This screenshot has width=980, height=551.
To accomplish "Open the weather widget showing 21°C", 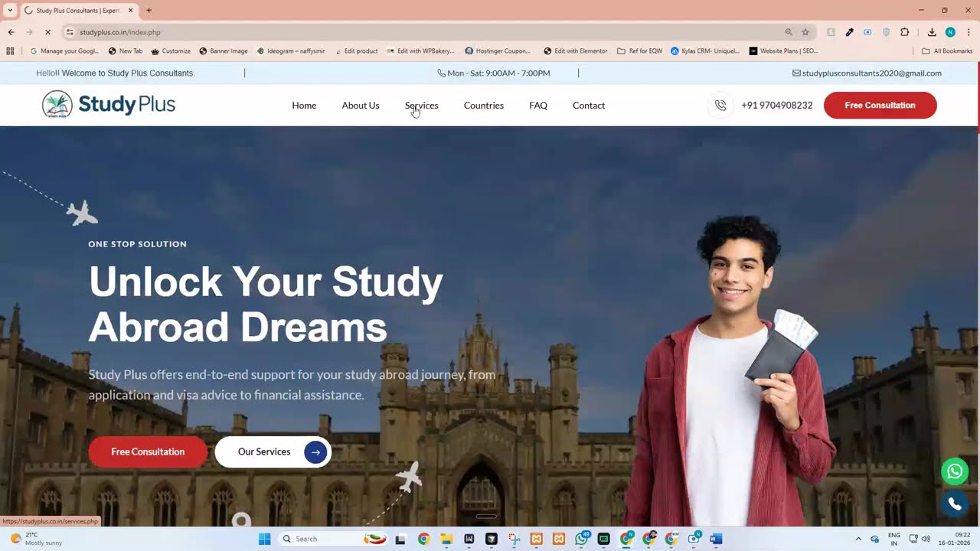I will [36, 539].
